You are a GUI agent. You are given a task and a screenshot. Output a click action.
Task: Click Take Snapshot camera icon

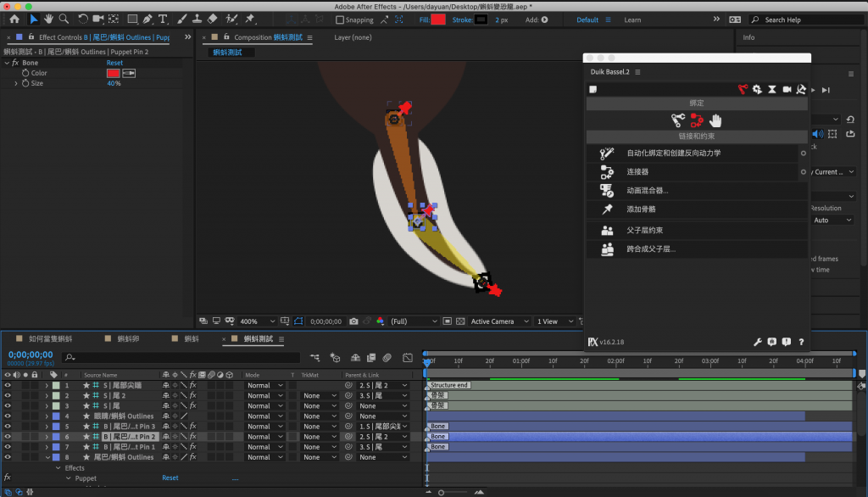(x=353, y=321)
